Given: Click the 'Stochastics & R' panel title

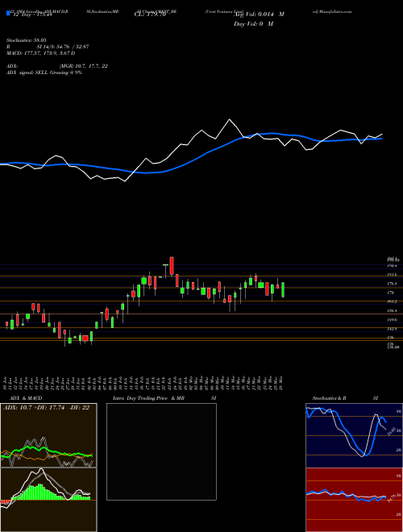Looking at the screenshot, I should pos(329,398).
